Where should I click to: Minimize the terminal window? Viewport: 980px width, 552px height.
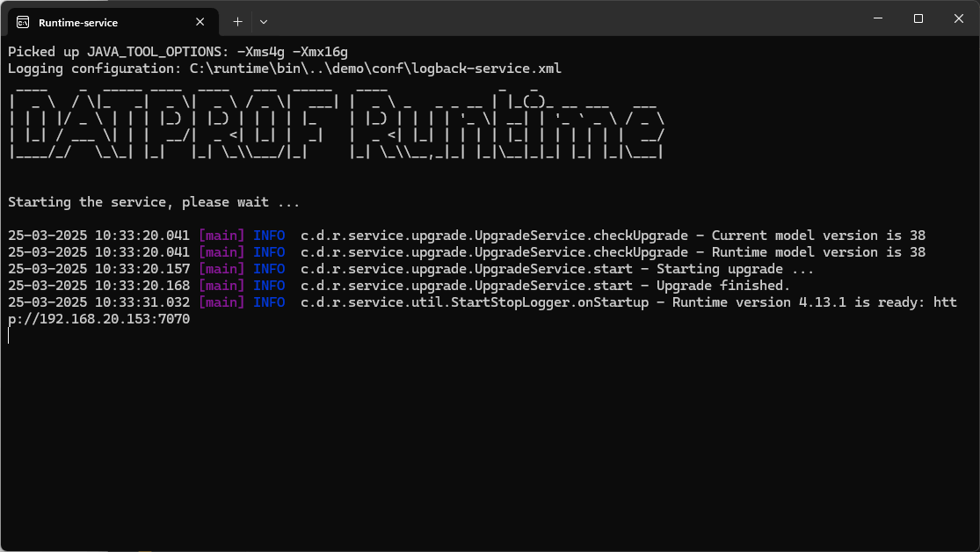pos(876,18)
